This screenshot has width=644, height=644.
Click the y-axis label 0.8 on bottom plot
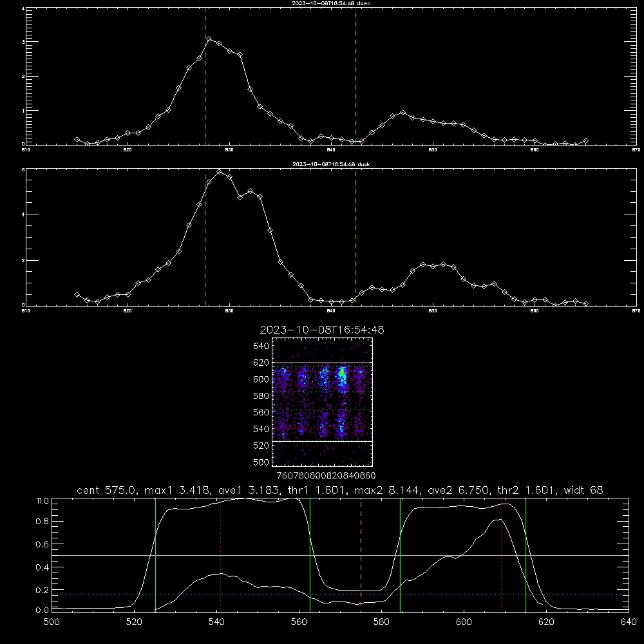click(x=43, y=522)
